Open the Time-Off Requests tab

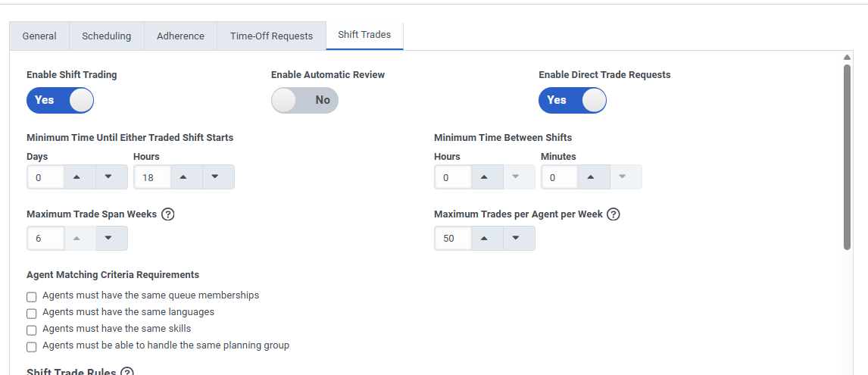(271, 36)
